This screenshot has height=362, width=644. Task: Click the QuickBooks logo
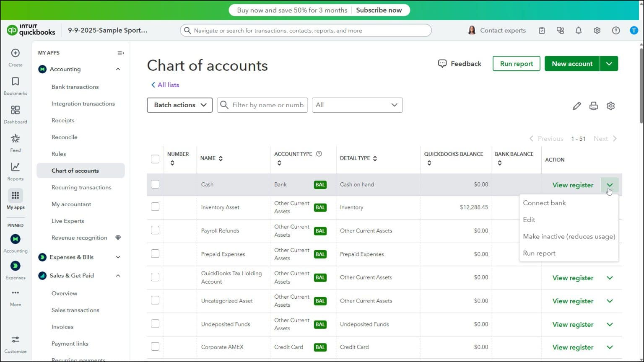point(31,30)
